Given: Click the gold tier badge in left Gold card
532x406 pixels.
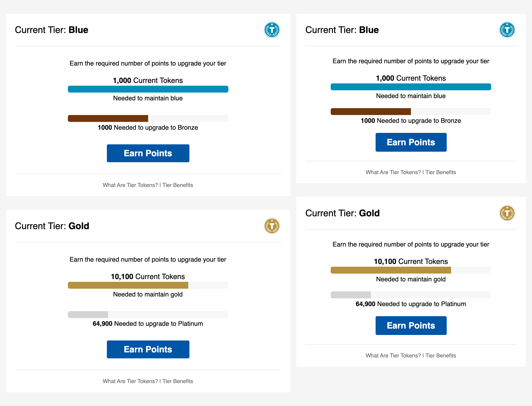Looking at the screenshot, I should tap(272, 226).
